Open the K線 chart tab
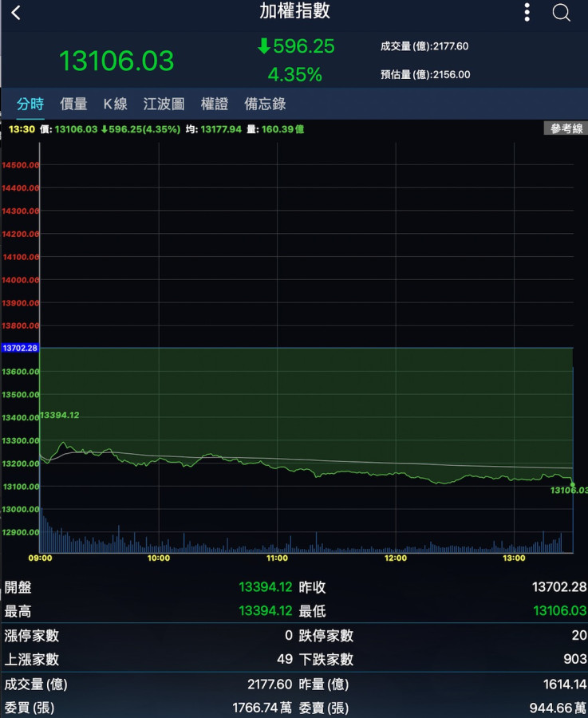The image size is (588, 718). tap(115, 104)
